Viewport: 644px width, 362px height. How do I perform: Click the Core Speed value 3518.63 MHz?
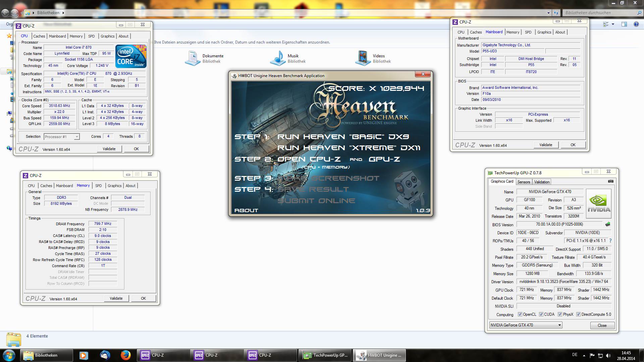[60, 106]
